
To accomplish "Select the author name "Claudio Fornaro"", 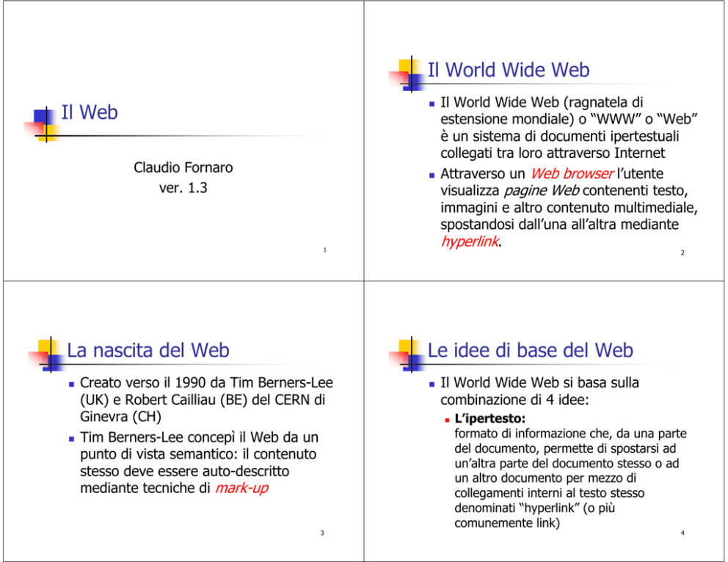I will (x=183, y=167).
